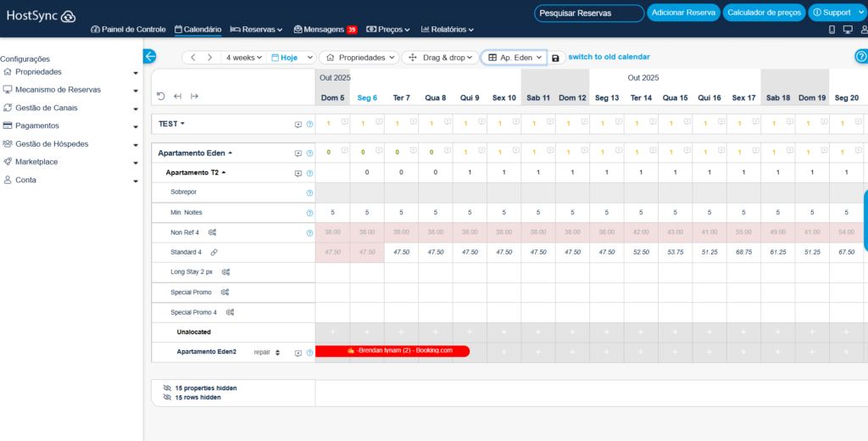Screen dimensions: 868x441
Task: Open Mensagens in the top navigation
Action: point(325,30)
